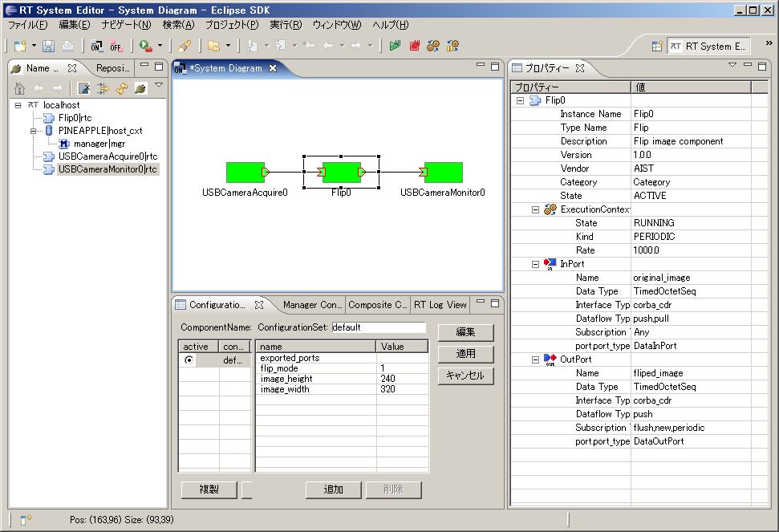This screenshot has height=532, width=779.
Task: Click the Duplicate (複製) button
Action: pos(209,489)
